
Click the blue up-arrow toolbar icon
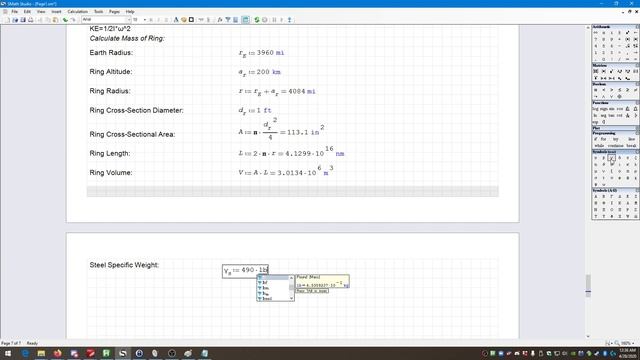pyautogui.click(x=289, y=20)
